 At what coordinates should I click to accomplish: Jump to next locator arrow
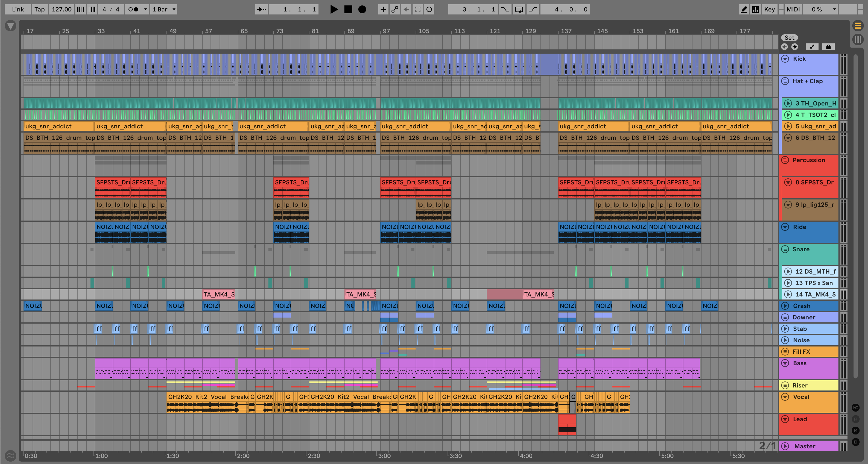[x=794, y=47]
